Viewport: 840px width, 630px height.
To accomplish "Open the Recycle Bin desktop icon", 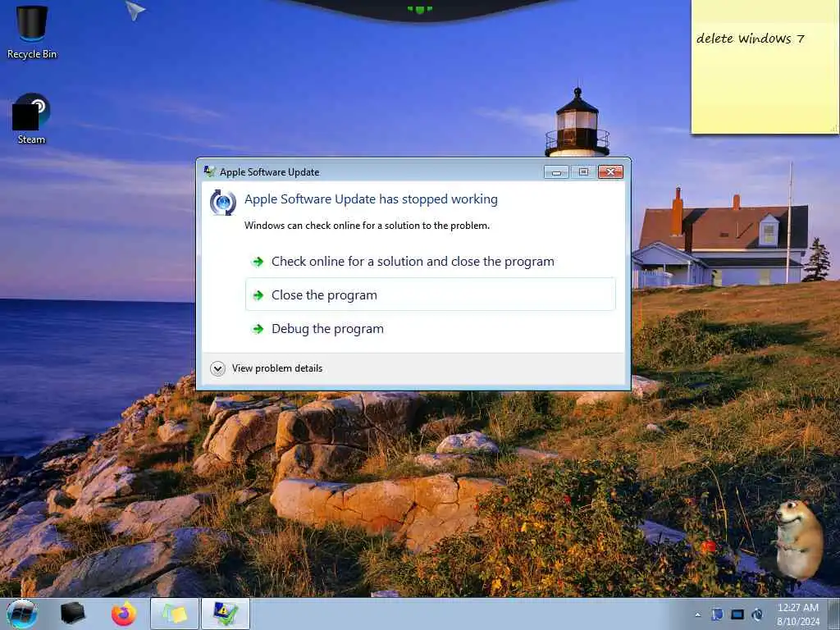I will click(x=32, y=31).
